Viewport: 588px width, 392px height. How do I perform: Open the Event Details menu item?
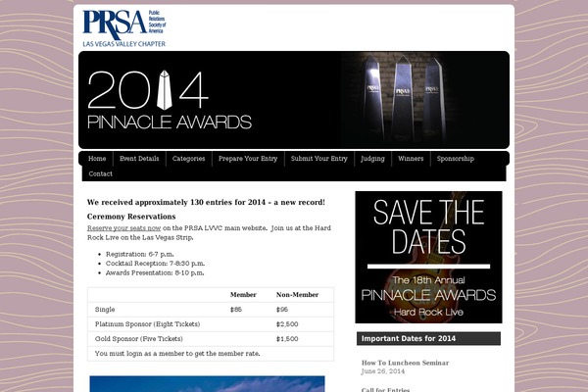click(x=139, y=159)
